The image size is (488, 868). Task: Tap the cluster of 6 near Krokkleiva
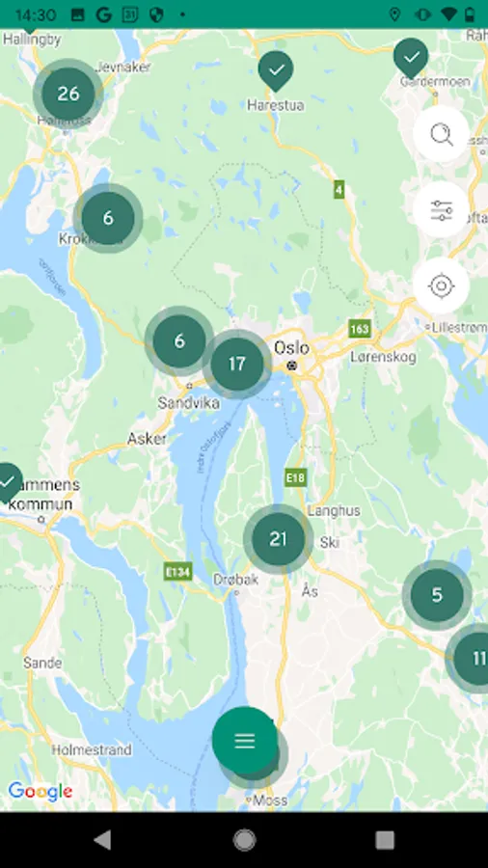108,218
